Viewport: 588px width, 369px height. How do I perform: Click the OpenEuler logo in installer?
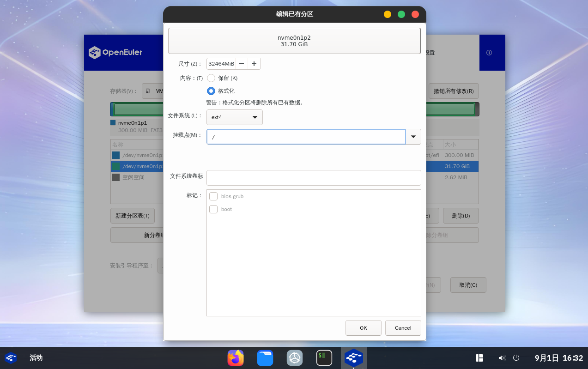tap(115, 53)
